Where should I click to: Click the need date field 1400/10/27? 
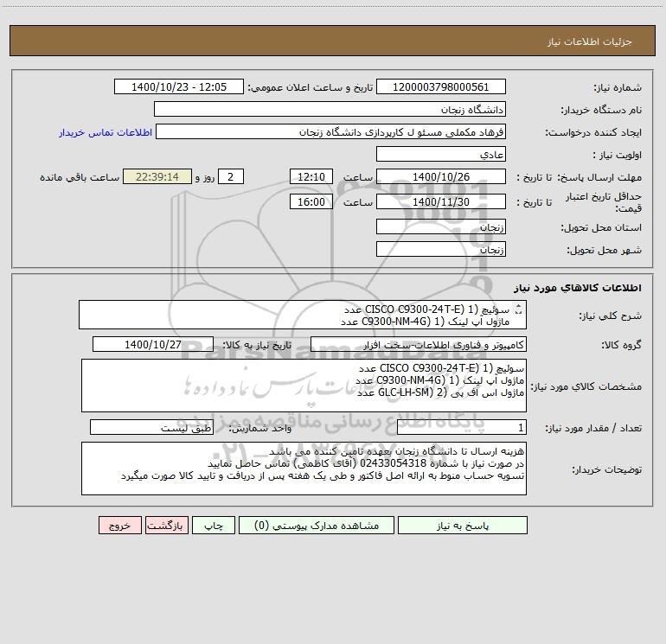[x=153, y=344]
